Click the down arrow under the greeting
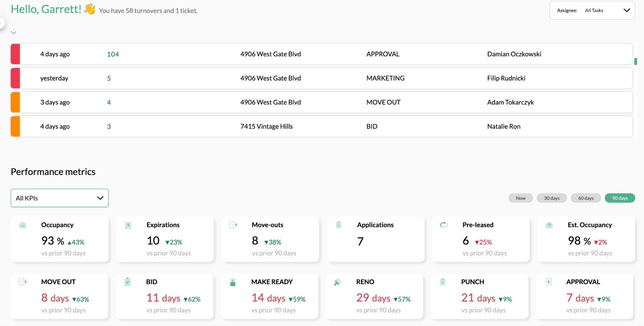 coord(13,32)
